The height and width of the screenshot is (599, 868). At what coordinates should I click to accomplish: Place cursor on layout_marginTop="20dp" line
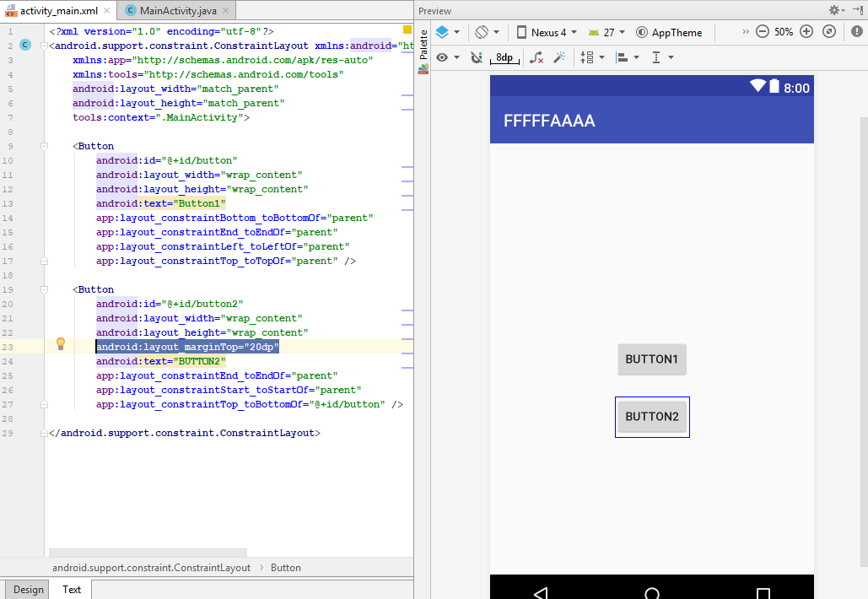187,347
